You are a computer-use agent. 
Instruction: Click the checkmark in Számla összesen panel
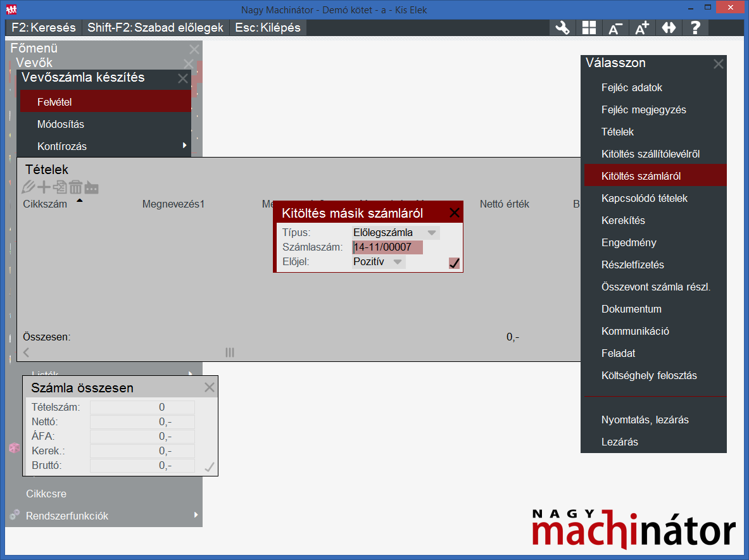pos(209,466)
